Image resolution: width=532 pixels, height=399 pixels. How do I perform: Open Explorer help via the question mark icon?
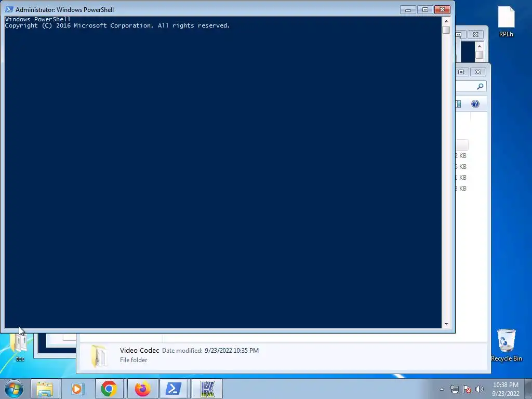click(475, 104)
